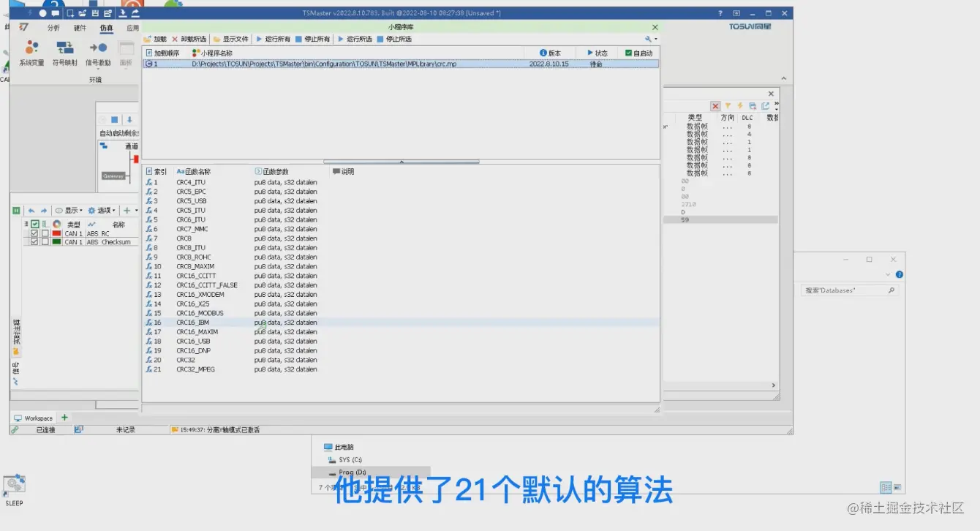Click the red color swatch for ABS_RC
980x531 pixels.
click(x=56, y=233)
